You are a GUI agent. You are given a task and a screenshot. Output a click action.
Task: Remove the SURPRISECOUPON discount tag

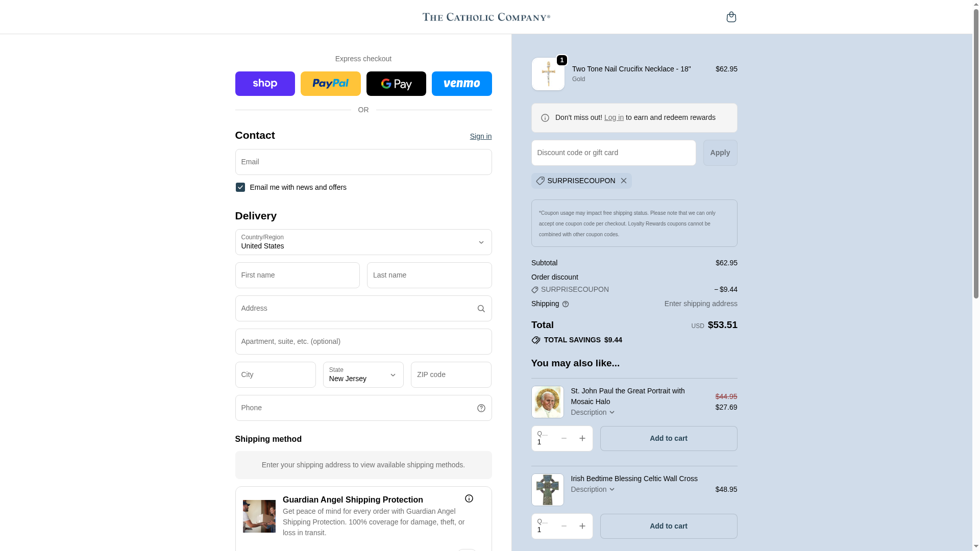[x=623, y=181]
